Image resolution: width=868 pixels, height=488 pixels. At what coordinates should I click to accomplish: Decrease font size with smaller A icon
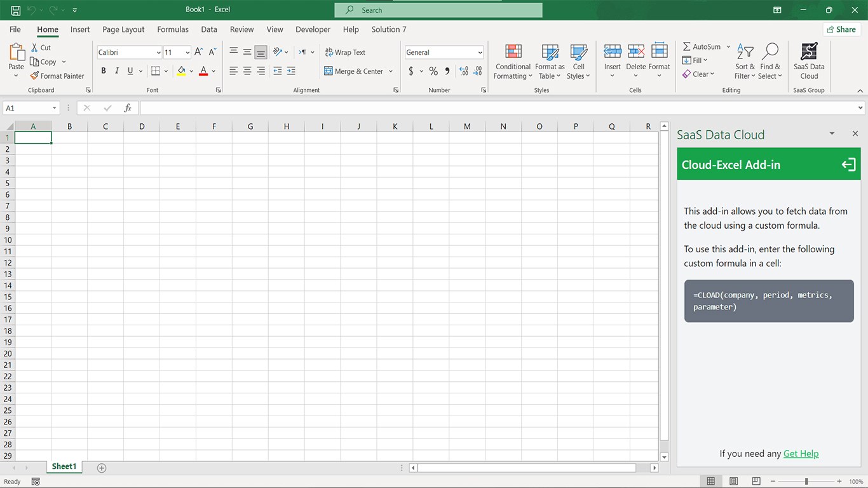tap(213, 52)
